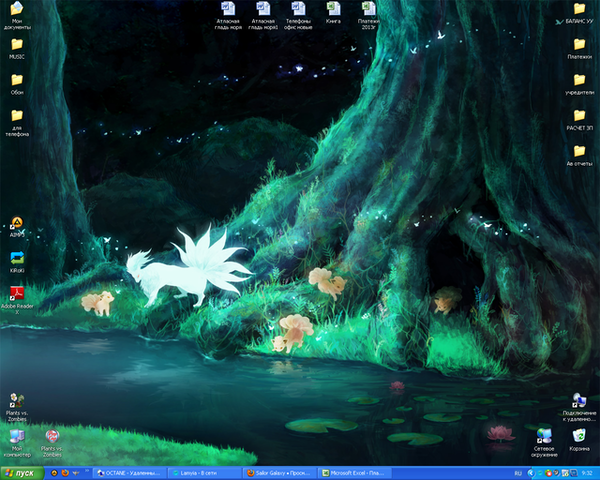The height and width of the screenshot is (480, 600).
Task: Open the MUSIC folder
Action: 16,44
